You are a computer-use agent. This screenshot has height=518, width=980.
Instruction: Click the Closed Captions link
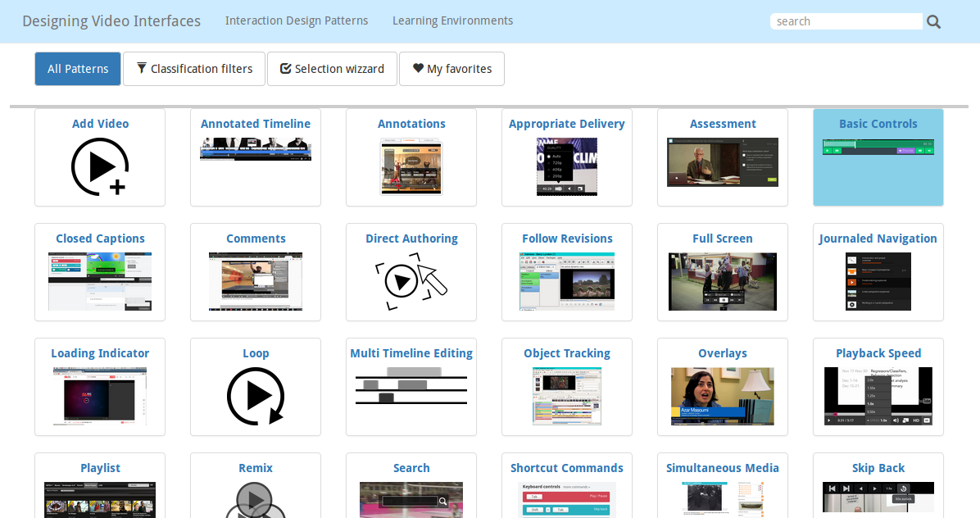(x=100, y=239)
